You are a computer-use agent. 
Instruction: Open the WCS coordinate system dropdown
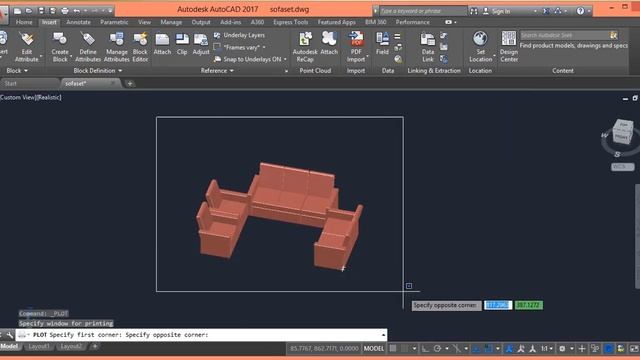(x=622, y=167)
